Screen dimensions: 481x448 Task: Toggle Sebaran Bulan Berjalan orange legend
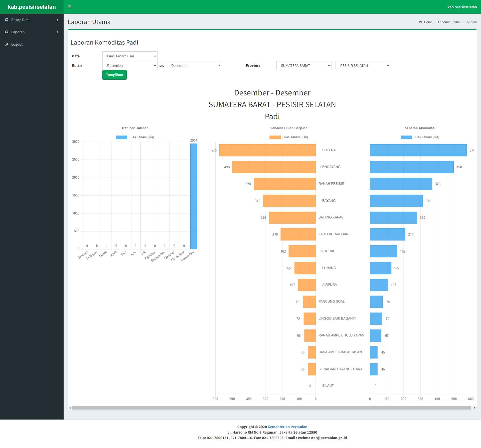pyautogui.click(x=275, y=137)
